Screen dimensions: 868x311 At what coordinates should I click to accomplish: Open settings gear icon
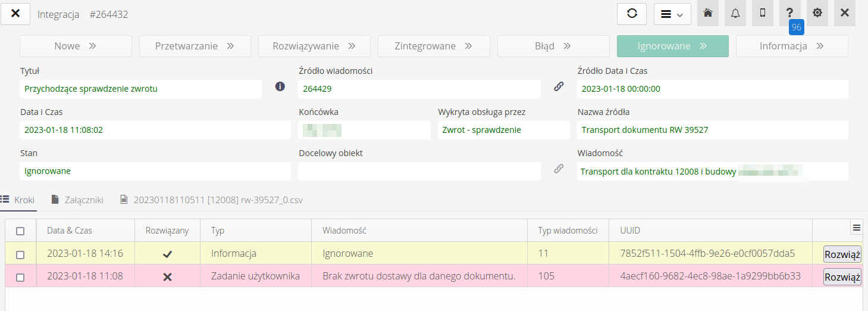click(817, 14)
